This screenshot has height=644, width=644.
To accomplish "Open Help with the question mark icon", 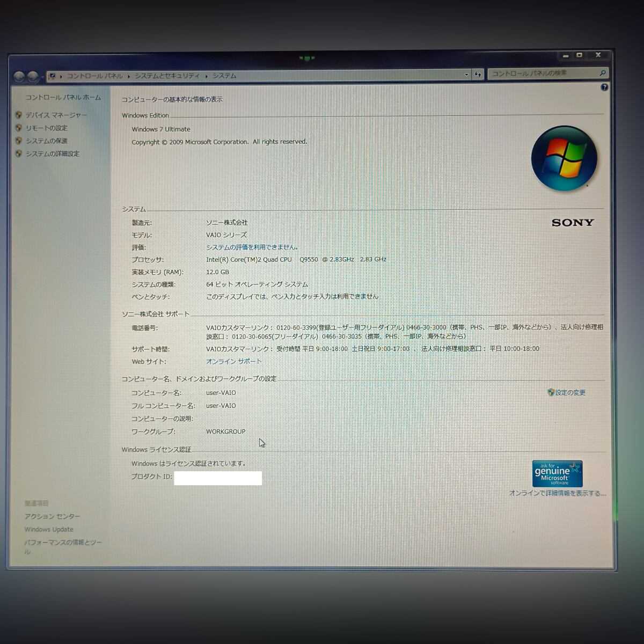I will tap(604, 87).
